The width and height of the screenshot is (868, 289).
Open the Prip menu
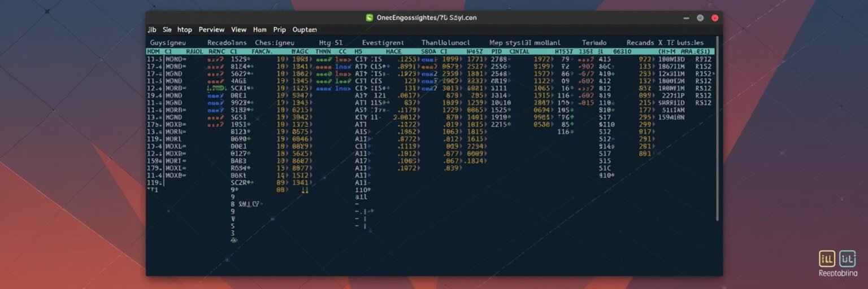[x=280, y=29]
